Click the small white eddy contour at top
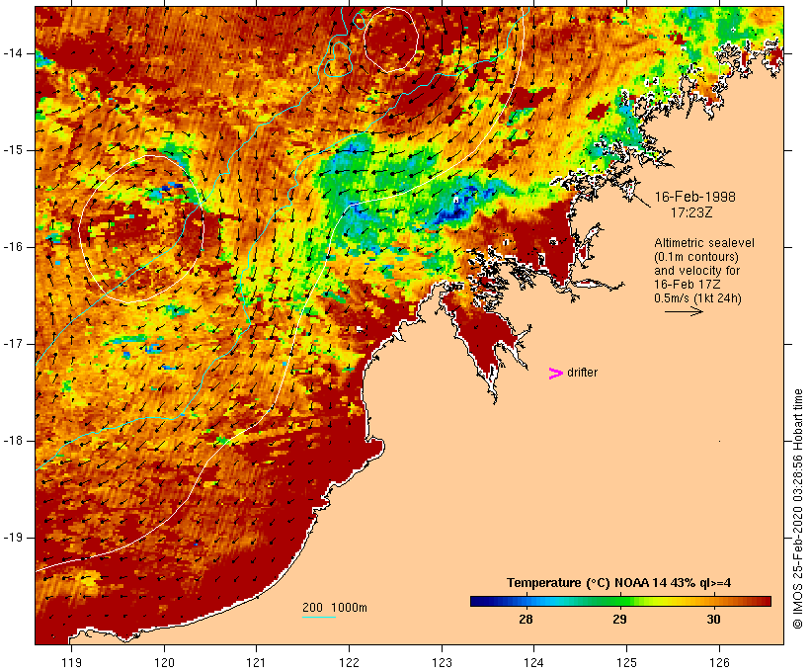This screenshot has height=672, width=810. coord(390,40)
